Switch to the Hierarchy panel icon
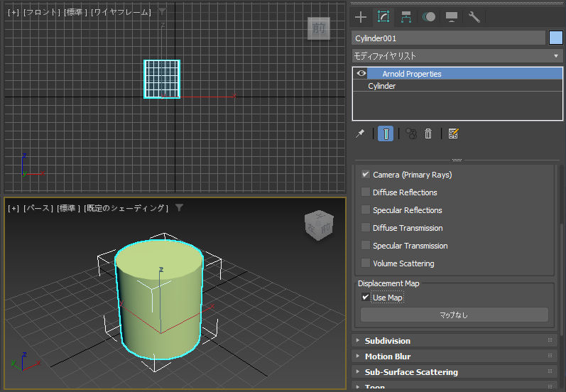 tap(406, 17)
